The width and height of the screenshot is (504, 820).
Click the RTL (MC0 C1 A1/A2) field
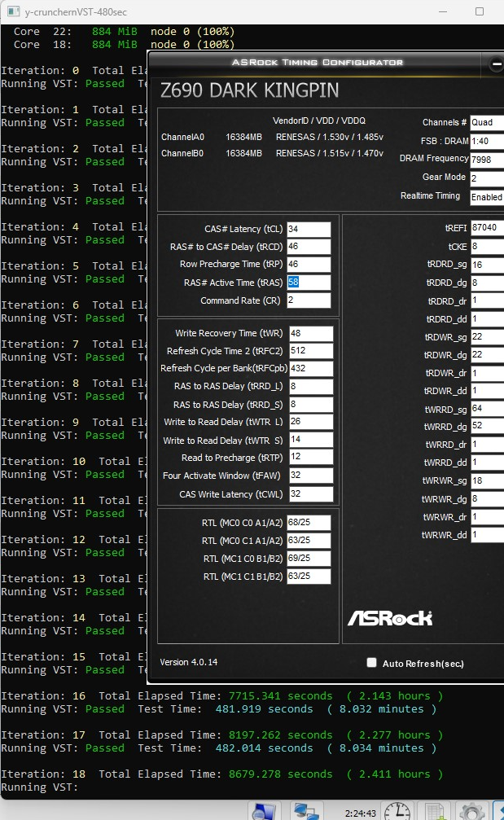pyautogui.click(x=309, y=540)
